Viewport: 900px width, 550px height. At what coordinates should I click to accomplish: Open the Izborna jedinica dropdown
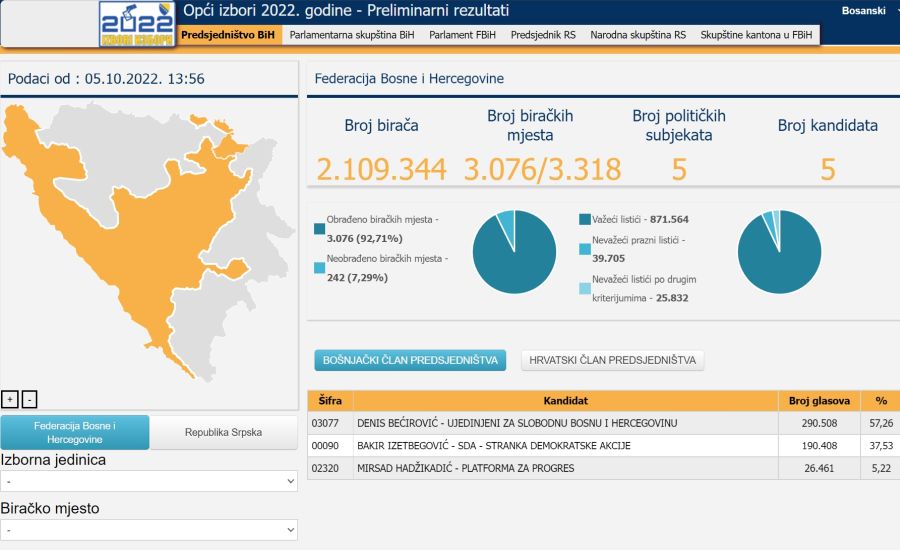149,481
